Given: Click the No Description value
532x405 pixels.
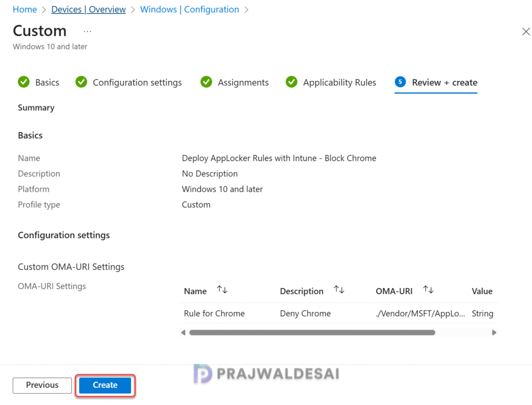Looking at the screenshot, I should coord(210,173).
